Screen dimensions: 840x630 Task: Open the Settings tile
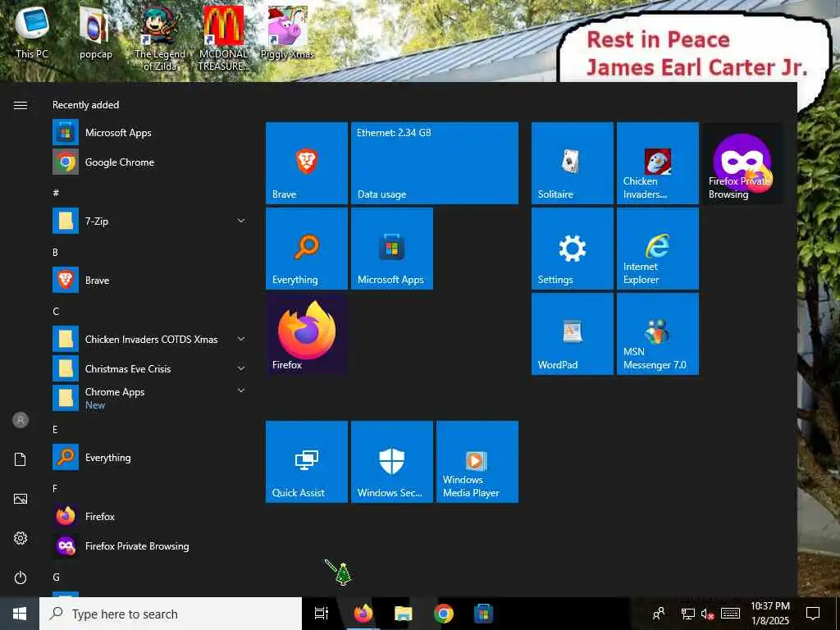point(572,249)
